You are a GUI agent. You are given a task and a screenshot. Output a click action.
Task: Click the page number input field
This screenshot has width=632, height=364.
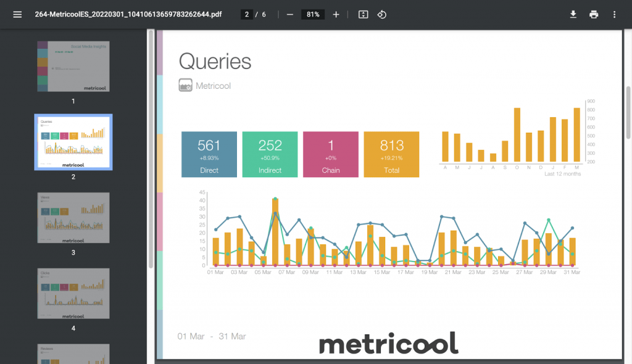tap(246, 15)
